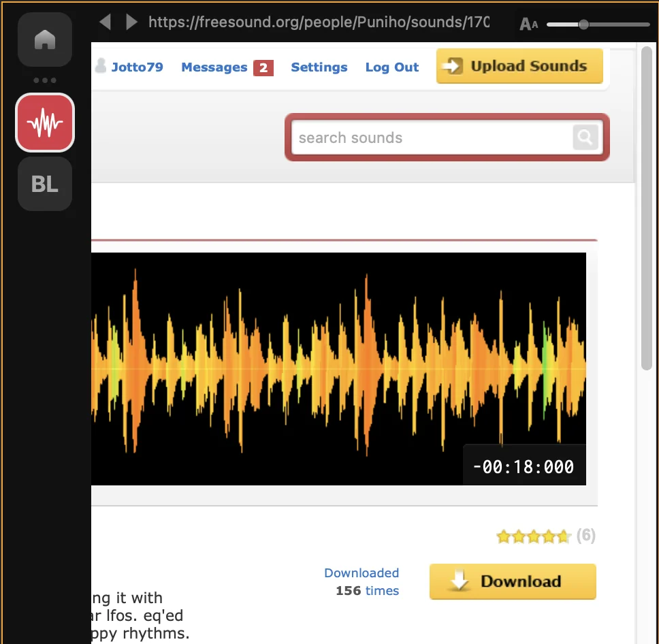The height and width of the screenshot is (644, 659).
Task: Click the yellow Download button
Action: (x=513, y=581)
